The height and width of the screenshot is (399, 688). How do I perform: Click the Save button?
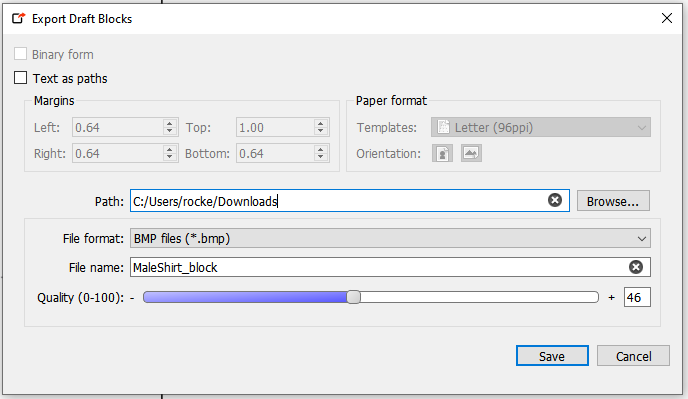click(552, 356)
